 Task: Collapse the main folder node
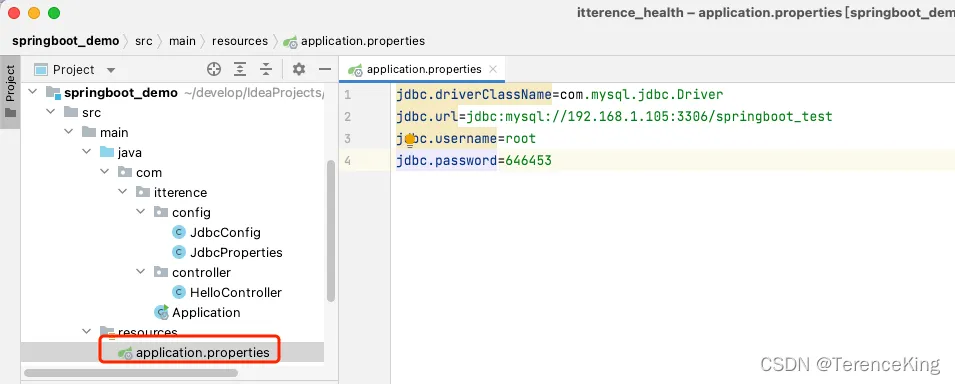coord(69,133)
